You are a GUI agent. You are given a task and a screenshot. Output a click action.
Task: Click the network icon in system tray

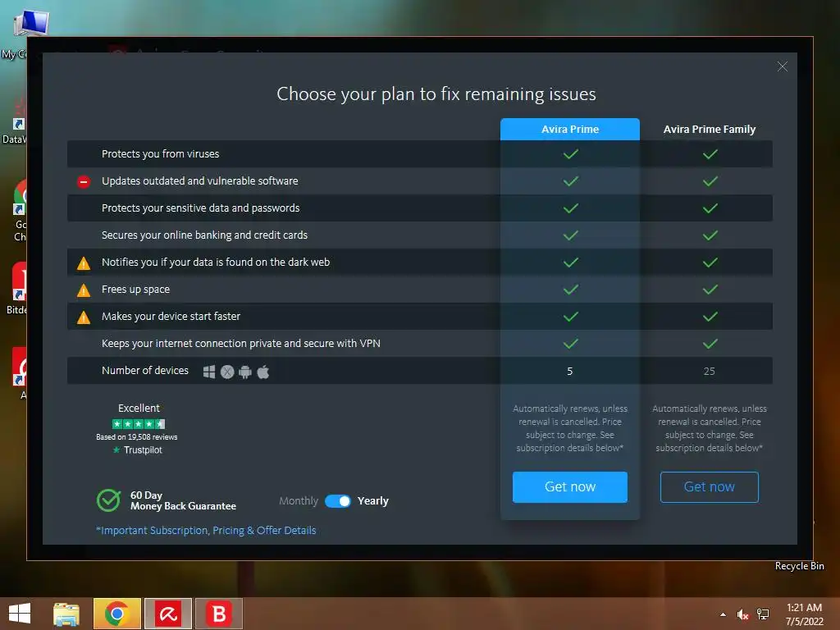tap(763, 614)
